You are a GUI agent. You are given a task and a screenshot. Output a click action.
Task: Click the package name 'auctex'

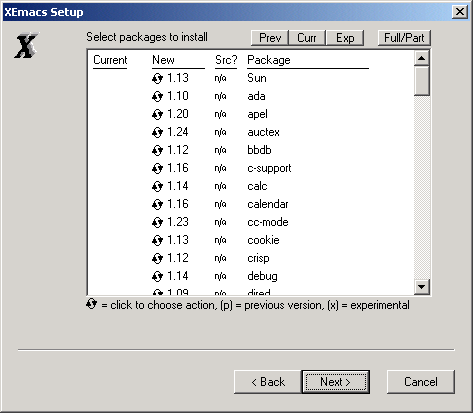coord(263,132)
